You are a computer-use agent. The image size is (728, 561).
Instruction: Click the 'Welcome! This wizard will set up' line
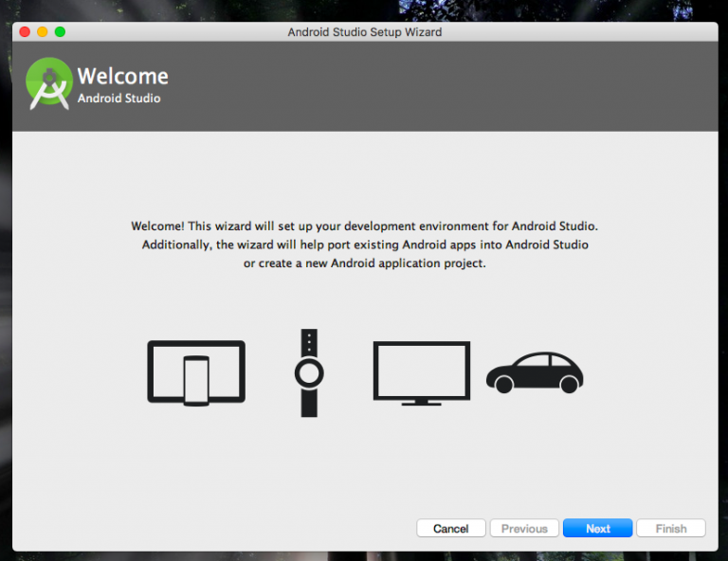pos(364,226)
